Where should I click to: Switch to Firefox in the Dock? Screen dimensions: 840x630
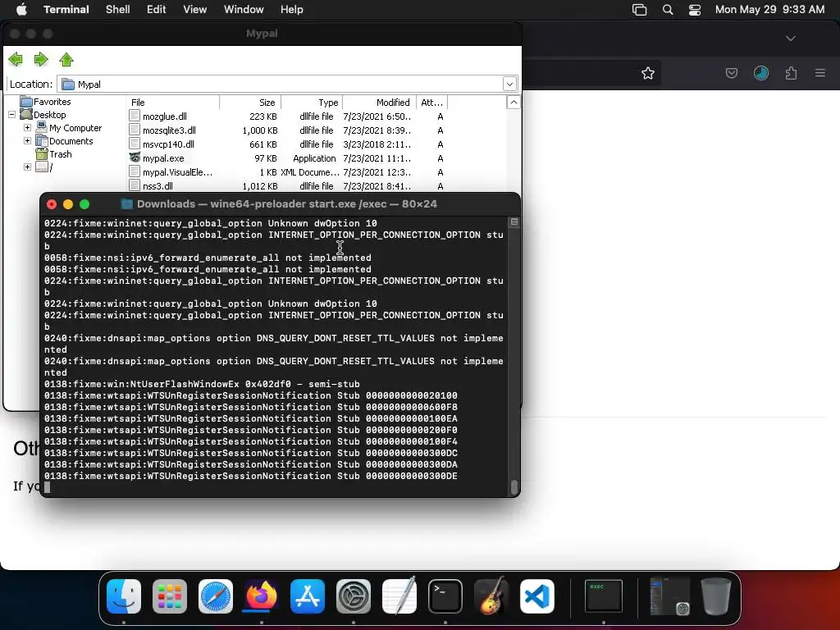pyautogui.click(x=262, y=596)
